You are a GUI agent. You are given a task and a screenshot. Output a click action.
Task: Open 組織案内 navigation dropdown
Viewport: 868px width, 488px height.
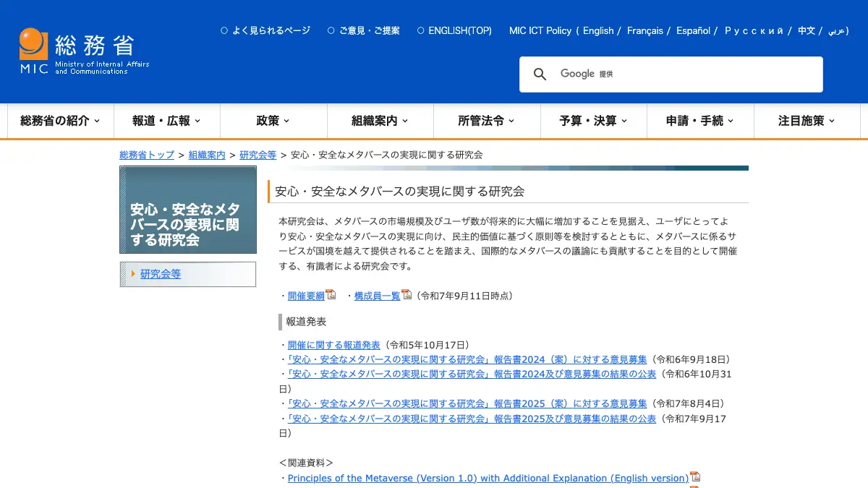(x=380, y=121)
